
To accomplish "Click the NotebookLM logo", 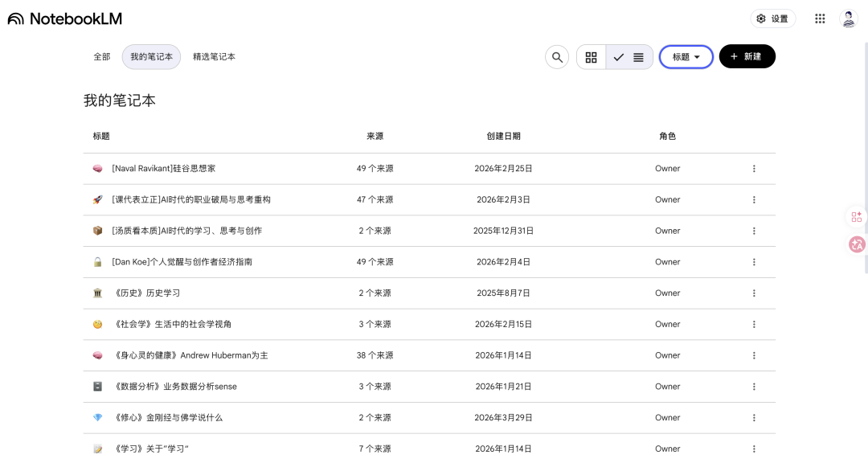I will (x=65, y=18).
